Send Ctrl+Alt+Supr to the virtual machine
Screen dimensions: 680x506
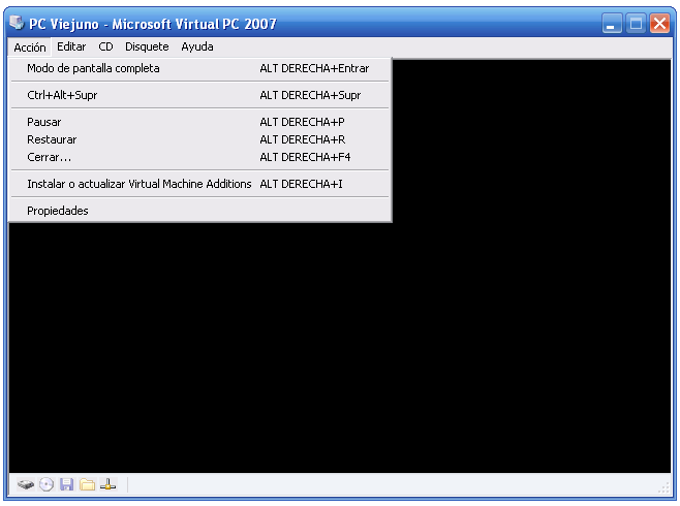(x=200, y=95)
